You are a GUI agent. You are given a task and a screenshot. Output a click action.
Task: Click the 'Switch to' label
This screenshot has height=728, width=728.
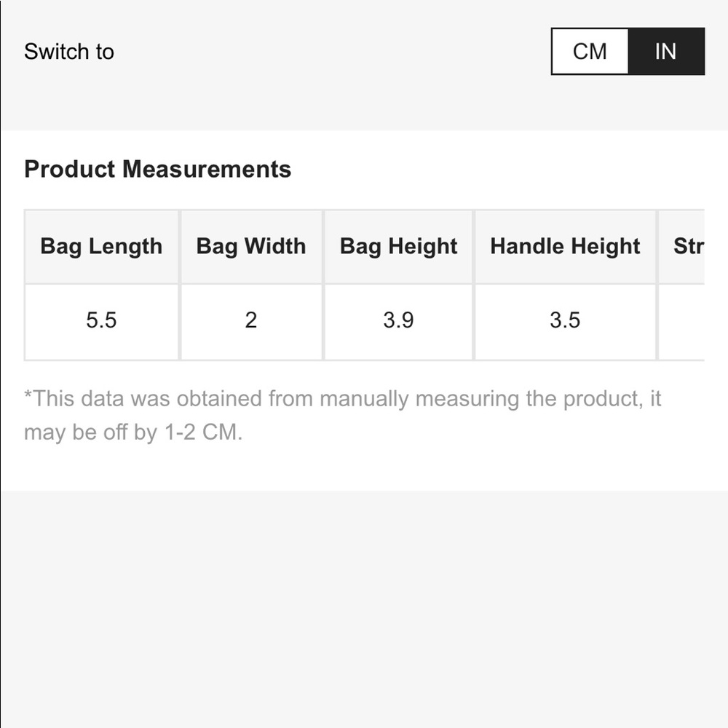pos(69,52)
